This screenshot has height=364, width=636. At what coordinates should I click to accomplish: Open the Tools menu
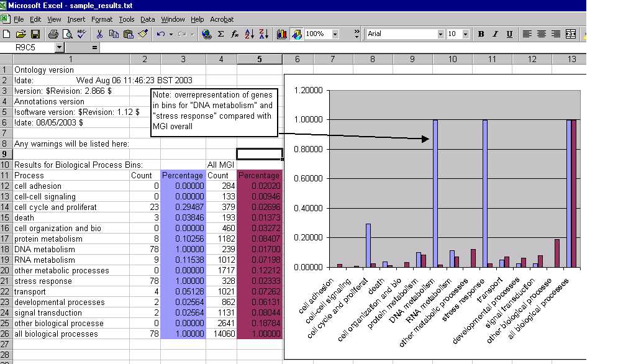click(x=127, y=19)
